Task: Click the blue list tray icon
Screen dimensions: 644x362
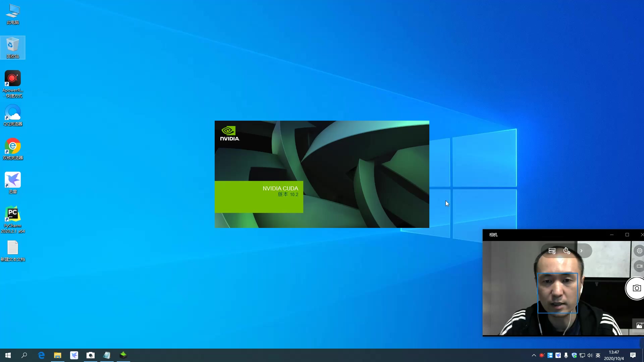Action: pos(550,355)
